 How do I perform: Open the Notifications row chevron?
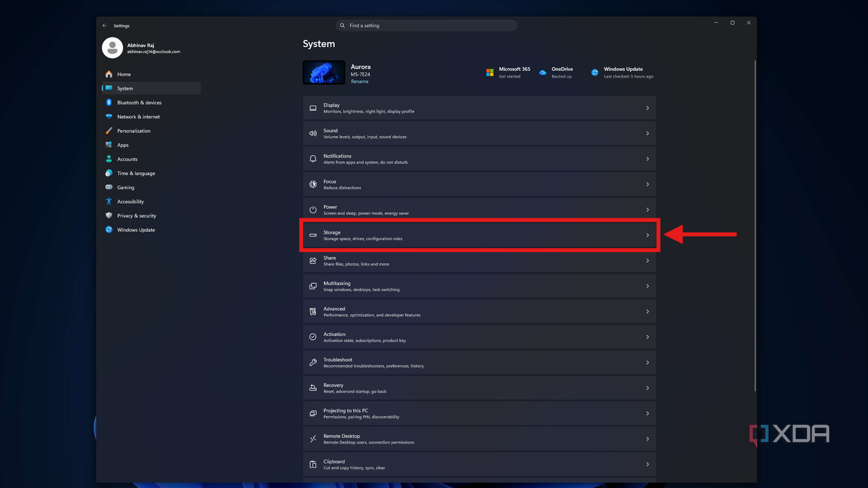point(648,159)
